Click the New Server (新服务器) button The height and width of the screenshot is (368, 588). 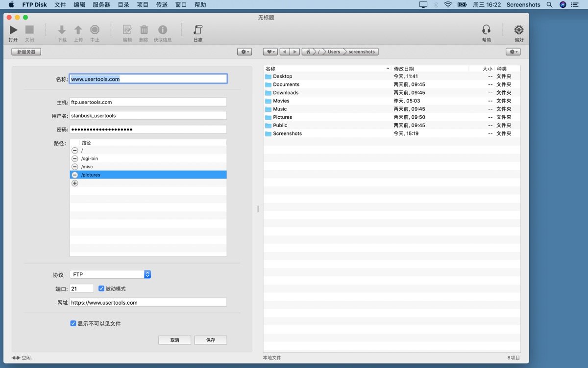pyautogui.click(x=26, y=52)
